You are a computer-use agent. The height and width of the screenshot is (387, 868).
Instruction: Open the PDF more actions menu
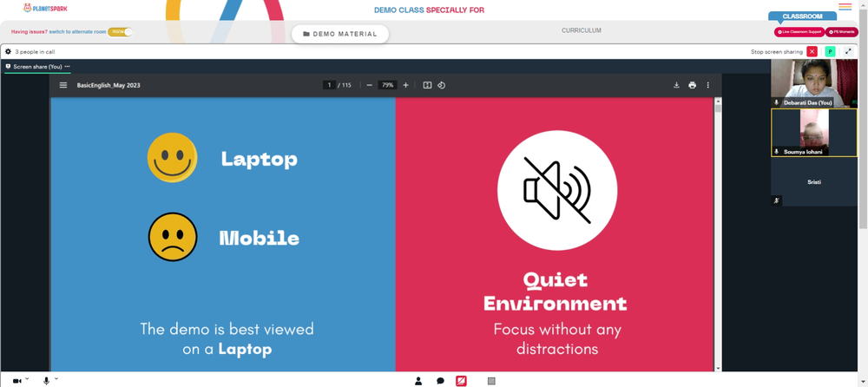(x=707, y=85)
